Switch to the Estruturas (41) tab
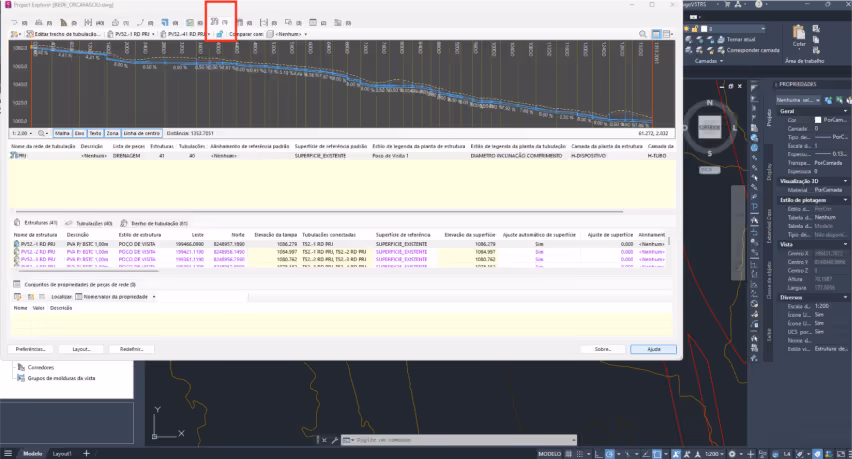Screen dimensions: 852x459 tap(36, 223)
